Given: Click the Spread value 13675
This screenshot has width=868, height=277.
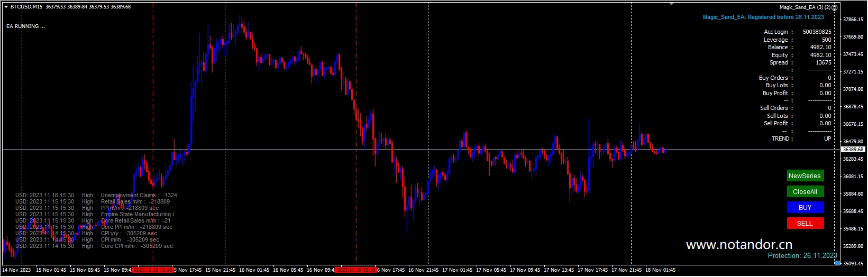Looking at the screenshot, I should point(823,63).
